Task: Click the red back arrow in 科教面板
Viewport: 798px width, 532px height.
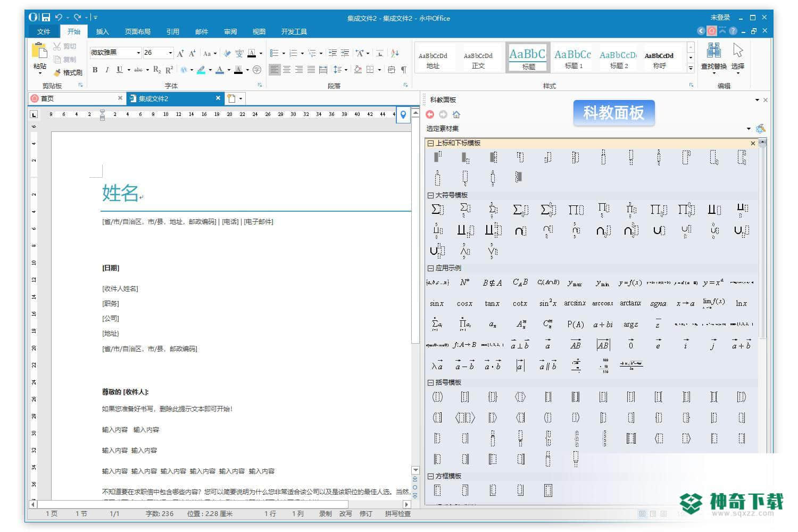Action: point(430,114)
